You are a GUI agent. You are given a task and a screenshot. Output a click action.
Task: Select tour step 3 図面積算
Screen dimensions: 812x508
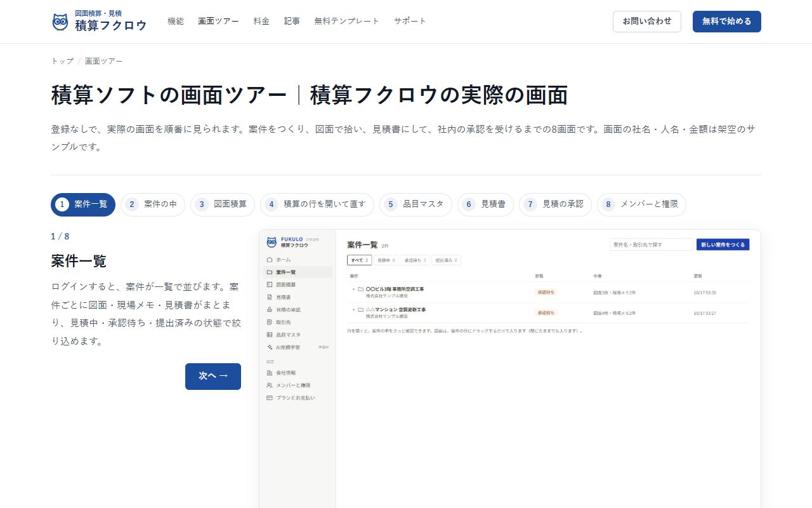(223, 204)
